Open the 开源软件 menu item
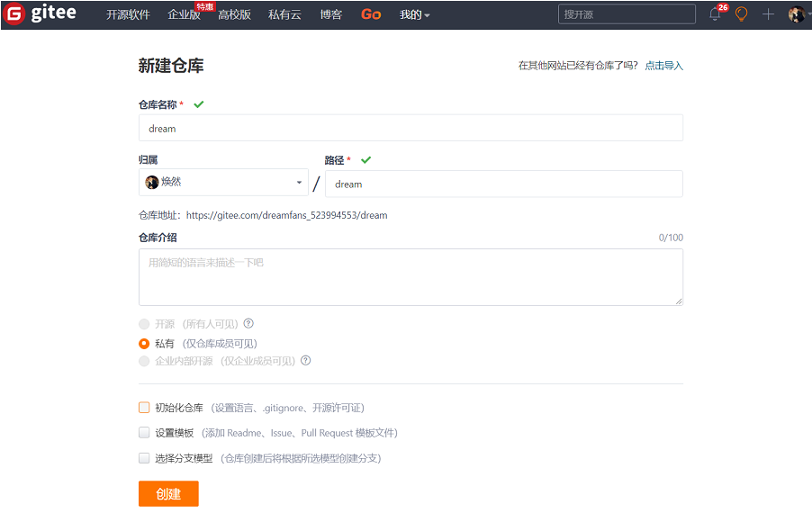 [128, 15]
